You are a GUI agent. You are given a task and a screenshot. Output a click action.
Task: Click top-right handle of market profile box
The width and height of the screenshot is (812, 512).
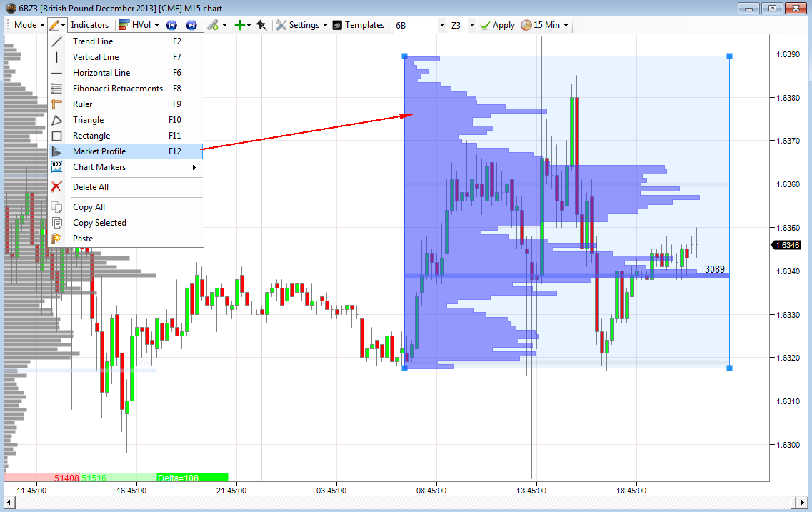coord(729,56)
